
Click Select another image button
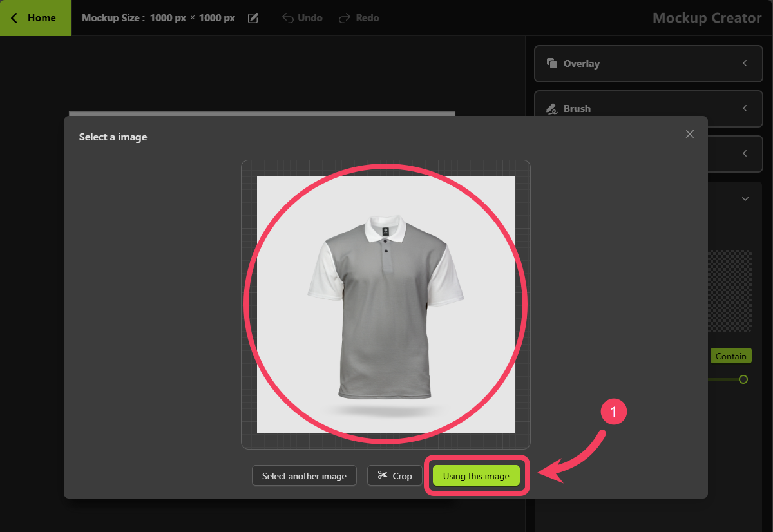pyautogui.click(x=304, y=476)
